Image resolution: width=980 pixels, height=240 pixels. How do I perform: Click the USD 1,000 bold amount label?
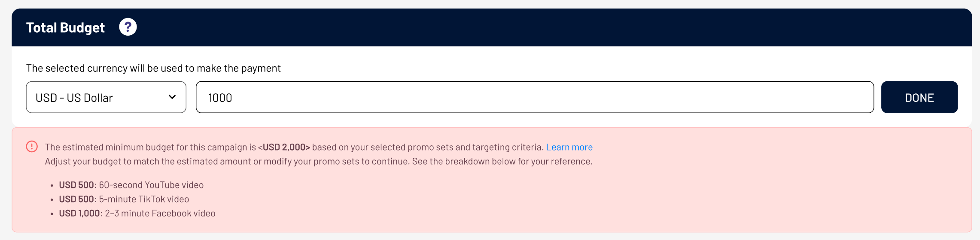tap(79, 213)
